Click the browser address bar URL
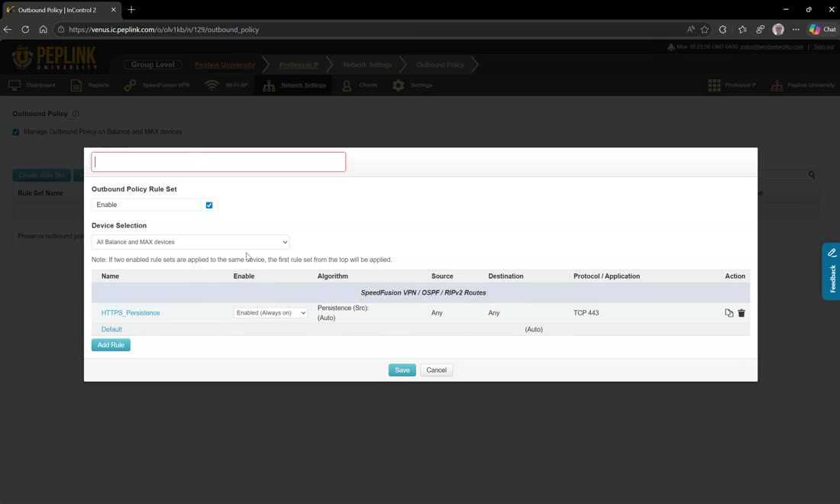The width and height of the screenshot is (840, 504). [x=164, y=30]
